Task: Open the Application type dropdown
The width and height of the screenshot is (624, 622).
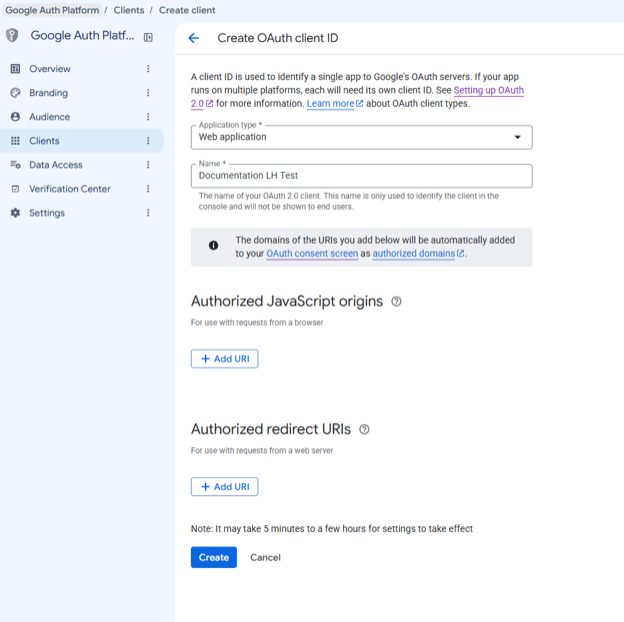Action: 361,137
